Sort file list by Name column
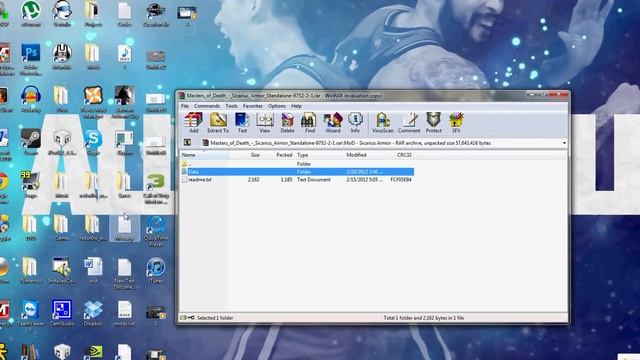 (x=204, y=155)
